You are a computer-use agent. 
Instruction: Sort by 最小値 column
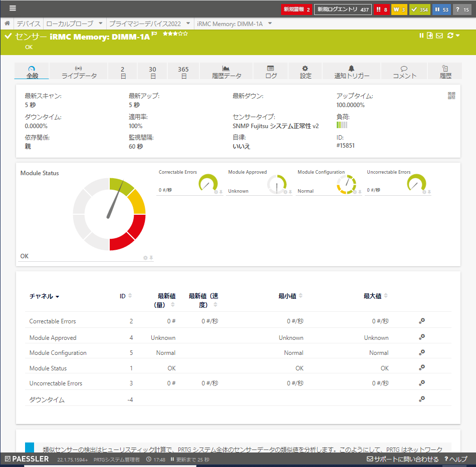point(290,296)
